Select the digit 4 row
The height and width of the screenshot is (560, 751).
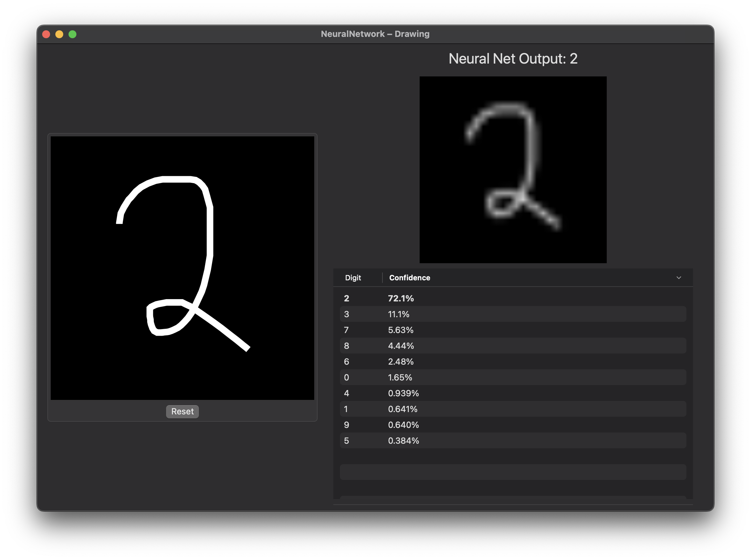[x=513, y=393]
